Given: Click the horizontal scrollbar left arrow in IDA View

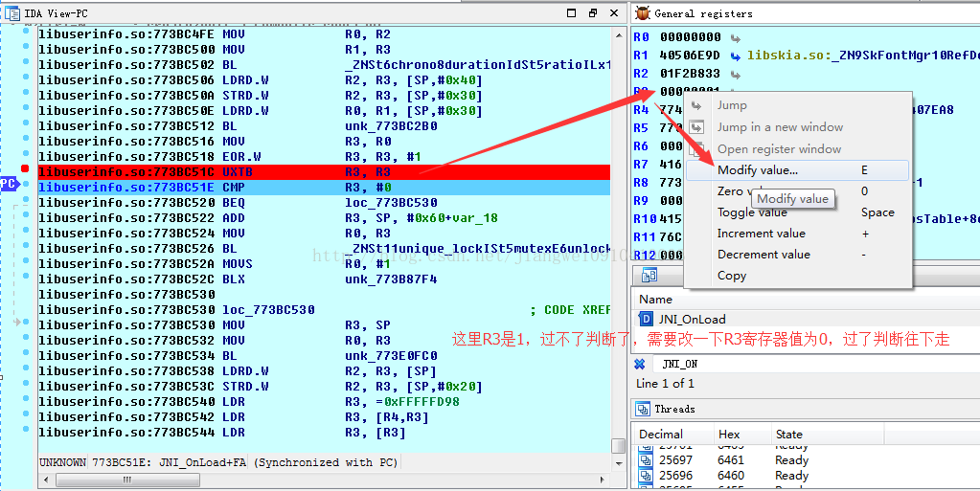Looking at the screenshot, I should click(45, 480).
